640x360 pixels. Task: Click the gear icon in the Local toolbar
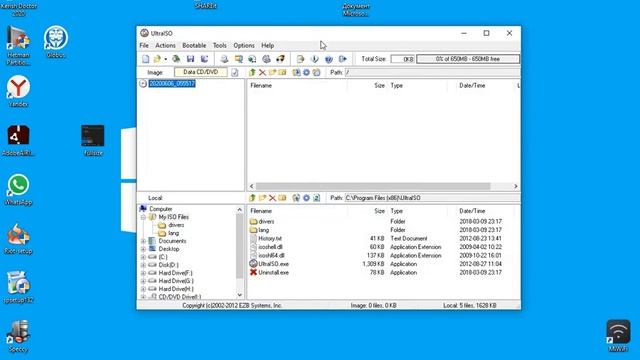306,198
